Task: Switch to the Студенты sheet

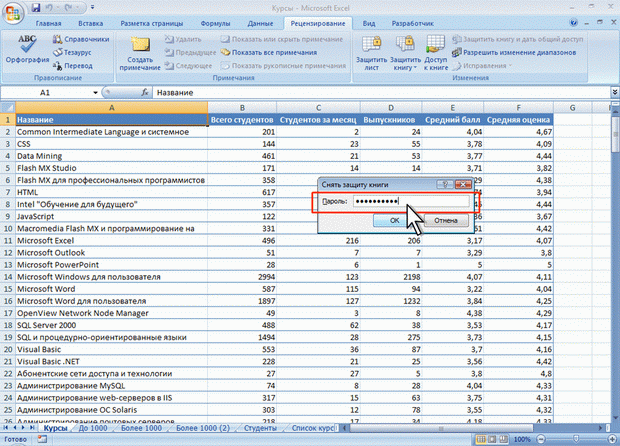Action: click(x=260, y=428)
